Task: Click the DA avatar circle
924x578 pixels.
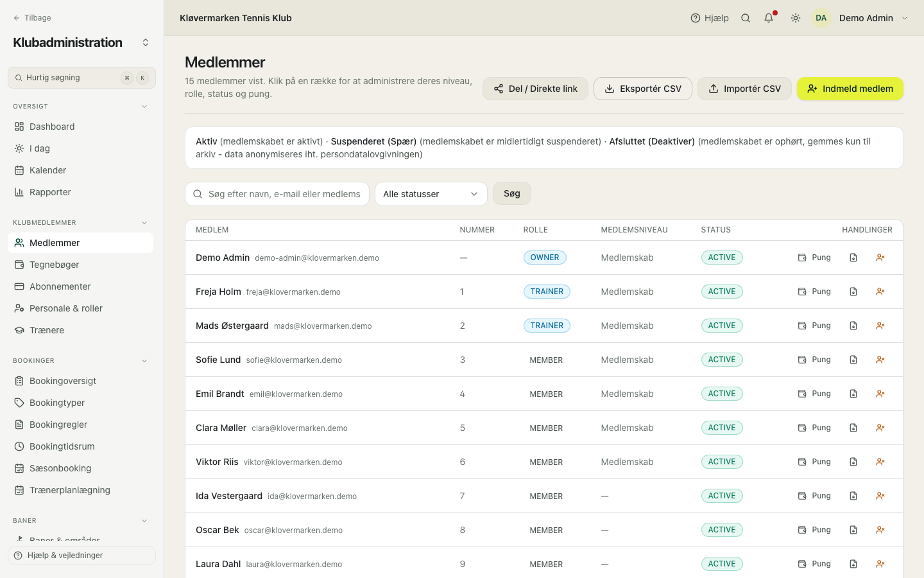Action: [x=821, y=18]
